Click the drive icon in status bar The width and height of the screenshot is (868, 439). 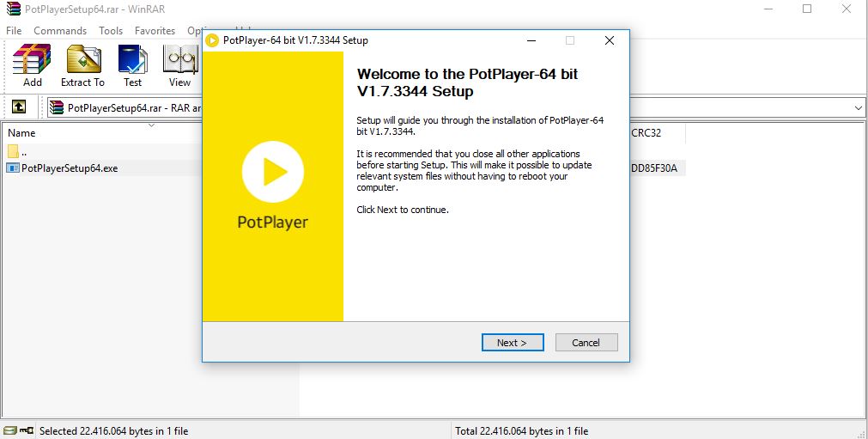(10, 430)
